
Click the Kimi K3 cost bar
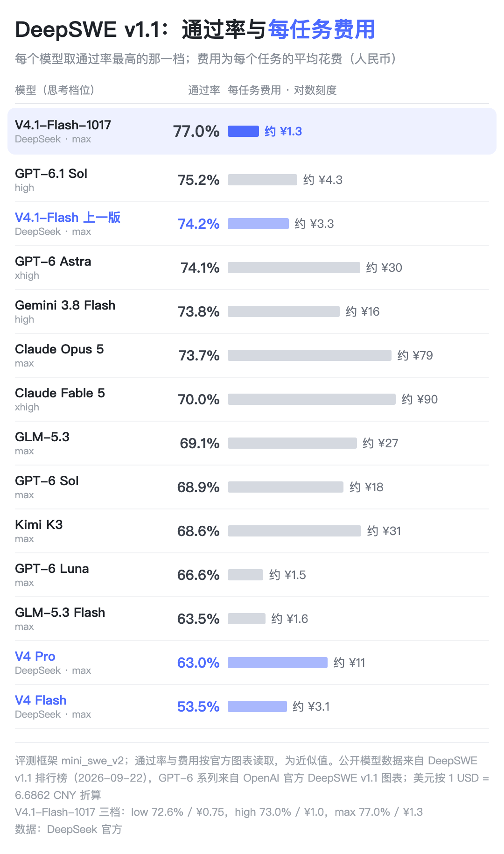[294, 531]
